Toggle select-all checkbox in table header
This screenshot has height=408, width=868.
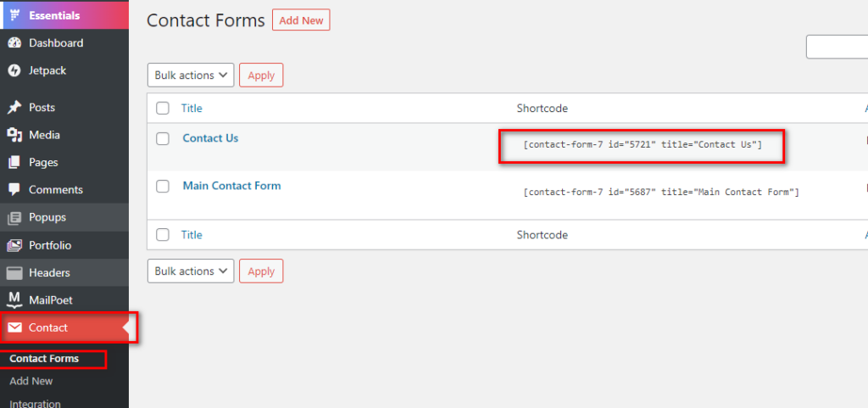[x=162, y=109]
